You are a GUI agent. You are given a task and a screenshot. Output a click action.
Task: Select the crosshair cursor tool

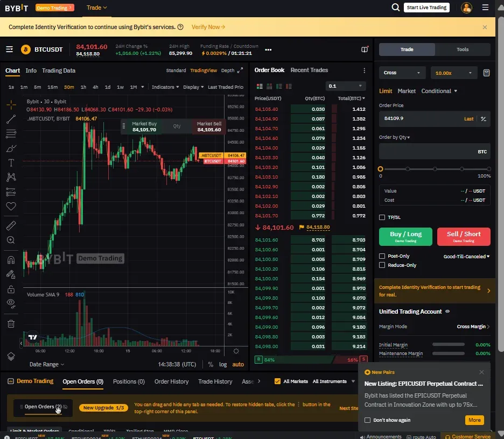point(11,104)
